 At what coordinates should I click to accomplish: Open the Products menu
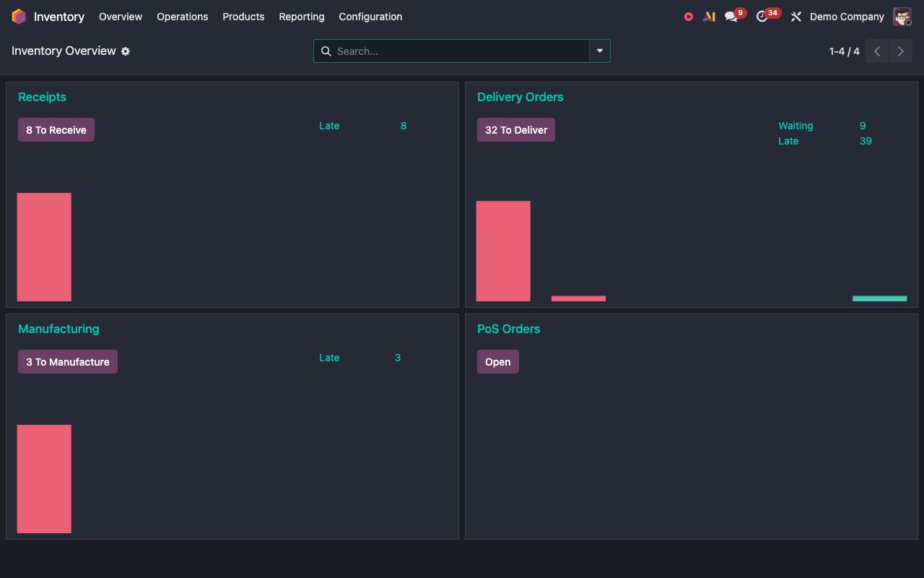[243, 17]
